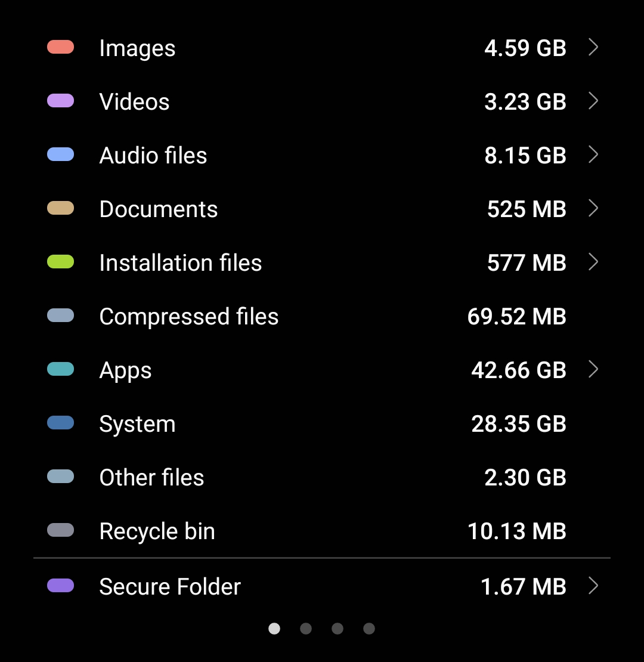The width and height of the screenshot is (644, 662).
Task: Click the green pill beside Installation files
Action: [x=60, y=262]
